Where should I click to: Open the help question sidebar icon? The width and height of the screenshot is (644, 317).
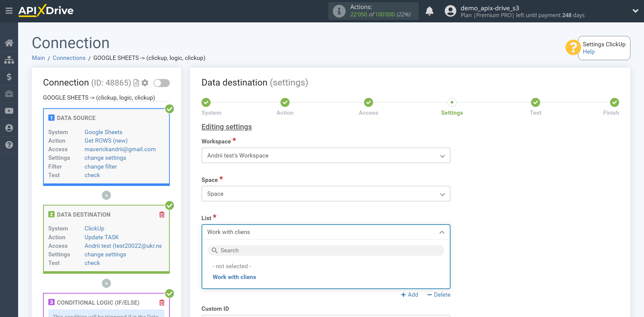9,145
